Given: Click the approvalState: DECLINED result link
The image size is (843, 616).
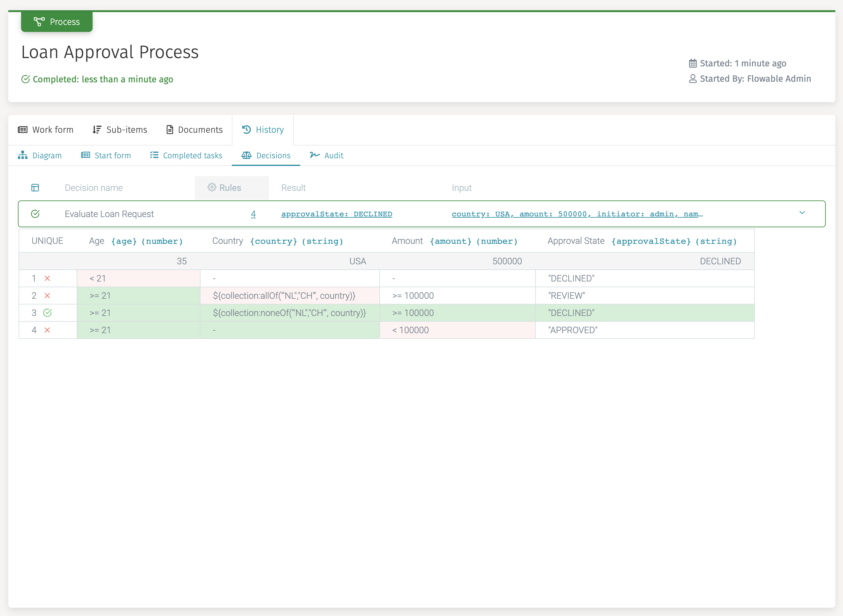Looking at the screenshot, I should [337, 214].
